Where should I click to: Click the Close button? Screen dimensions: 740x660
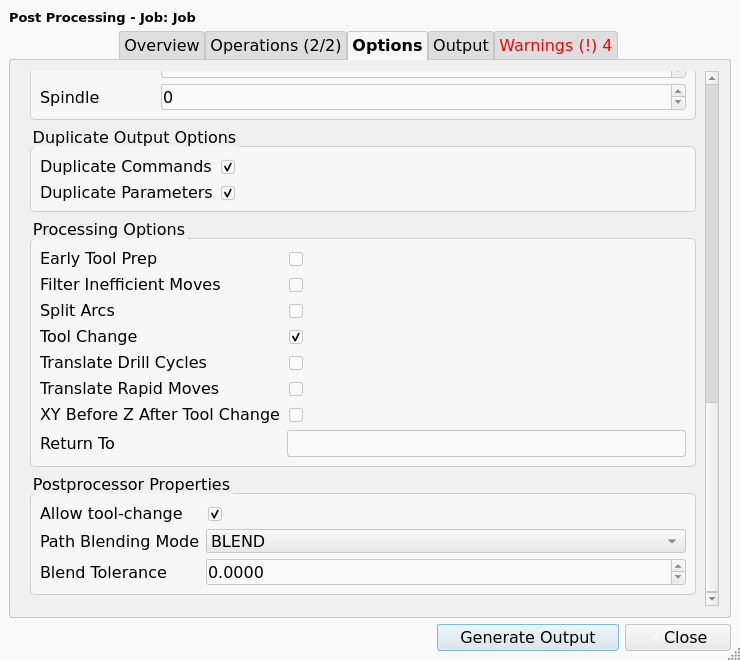pyautogui.click(x=678, y=638)
